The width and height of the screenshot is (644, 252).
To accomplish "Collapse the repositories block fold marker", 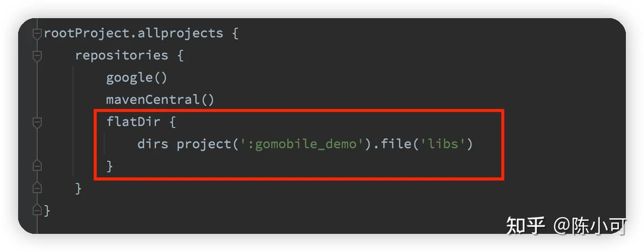I will (36, 55).
